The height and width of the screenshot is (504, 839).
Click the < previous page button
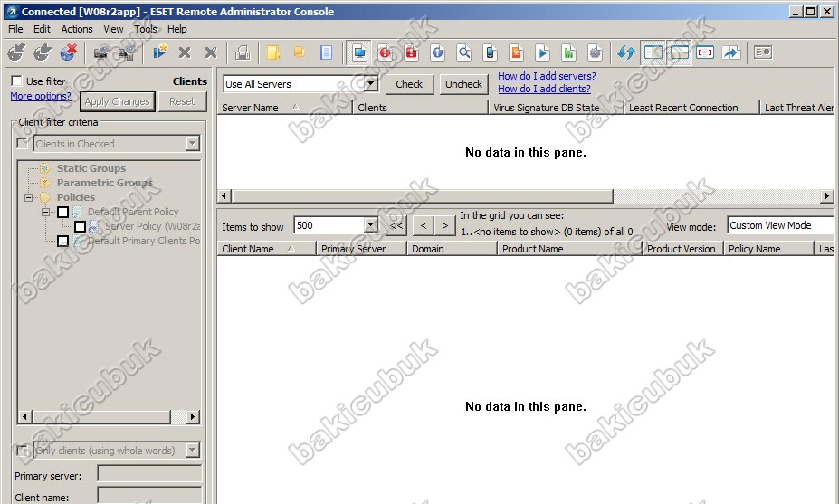[424, 225]
